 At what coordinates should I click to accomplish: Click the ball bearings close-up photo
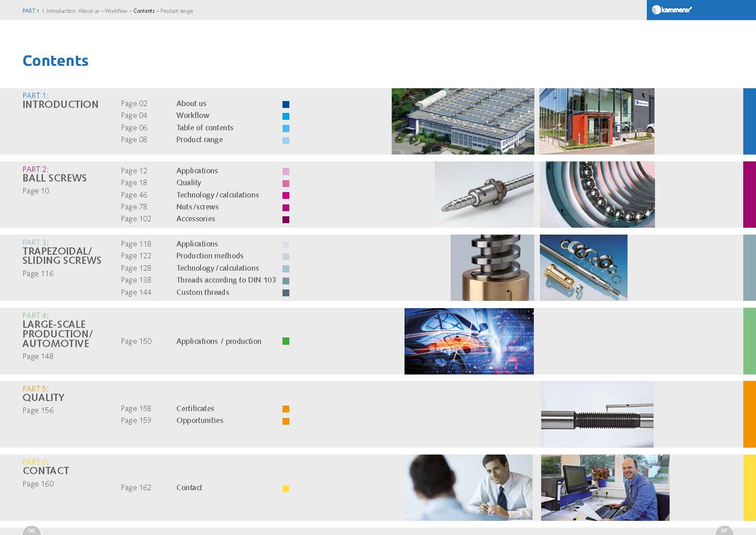(x=597, y=194)
